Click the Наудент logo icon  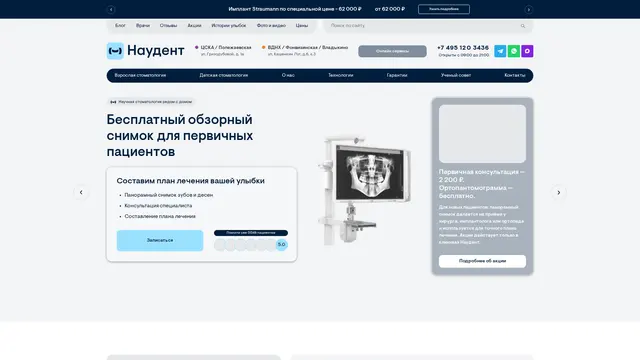pyautogui.click(x=115, y=51)
